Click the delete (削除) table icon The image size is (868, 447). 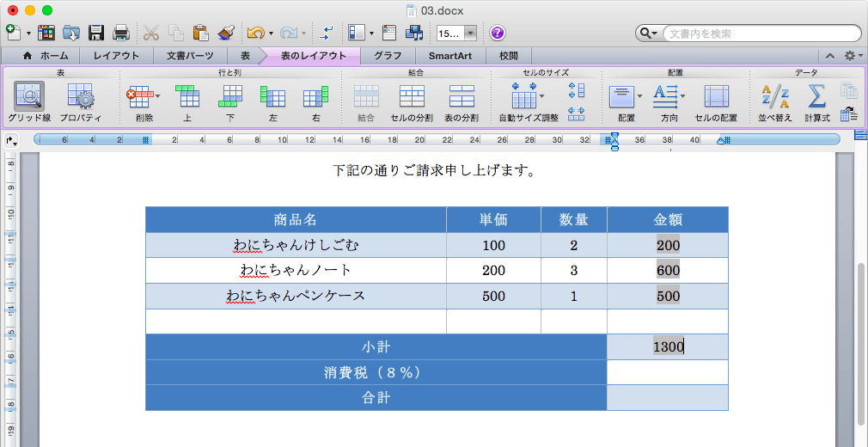coord(140,96)
